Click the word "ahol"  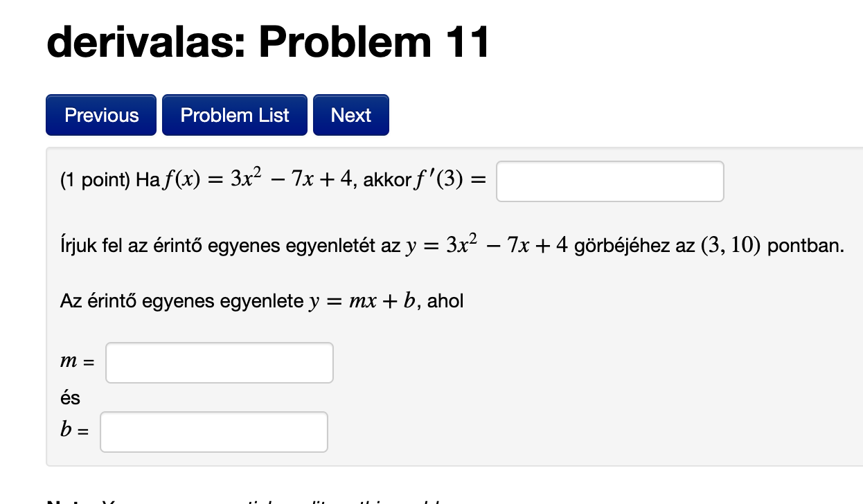point(445,302)
